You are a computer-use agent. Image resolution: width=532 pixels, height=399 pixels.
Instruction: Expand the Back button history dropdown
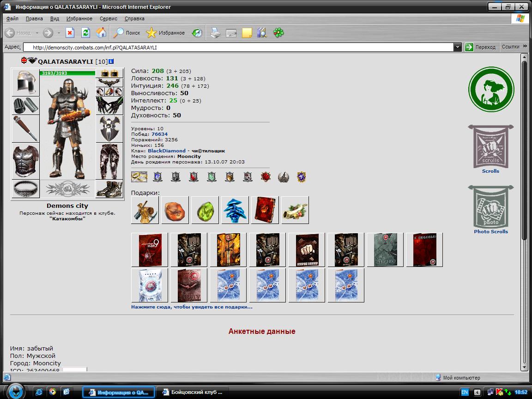[x=37, y=33]
